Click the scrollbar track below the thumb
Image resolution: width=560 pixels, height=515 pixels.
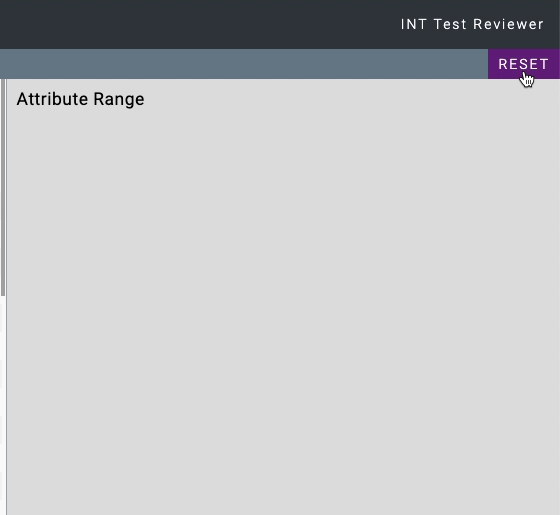pyautogui.click(x=2, y=405)
